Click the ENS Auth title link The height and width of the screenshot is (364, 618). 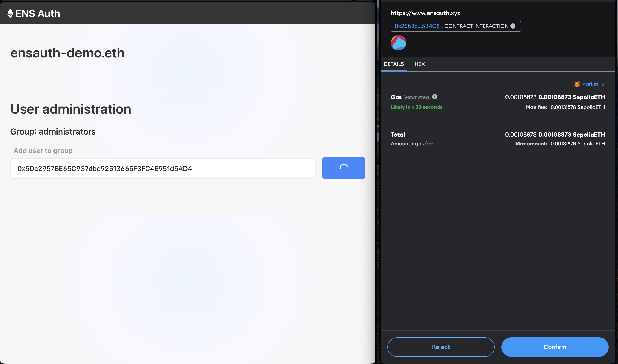[x=38, y=13]
